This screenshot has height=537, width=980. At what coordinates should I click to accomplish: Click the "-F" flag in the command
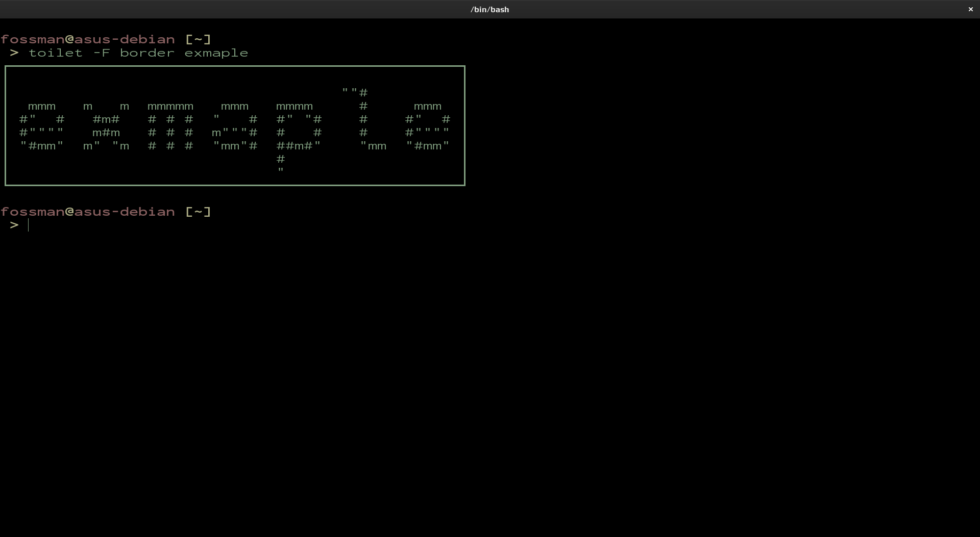pos(102,53)
